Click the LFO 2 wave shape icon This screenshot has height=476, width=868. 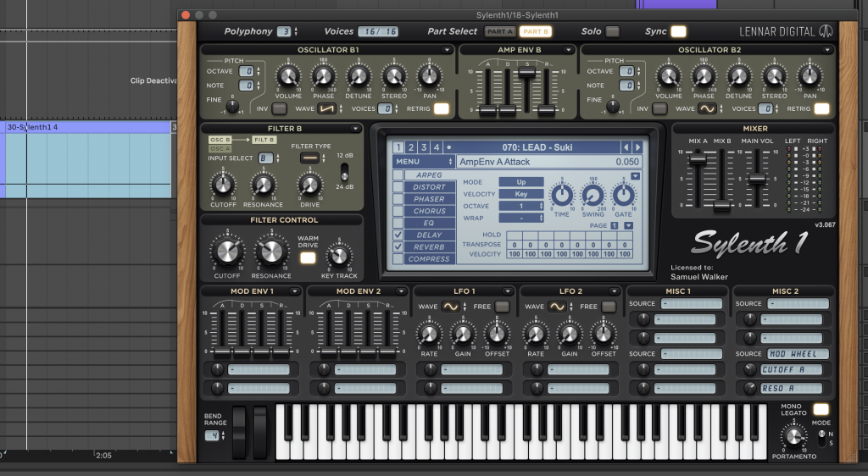click(x=556, y=307)
